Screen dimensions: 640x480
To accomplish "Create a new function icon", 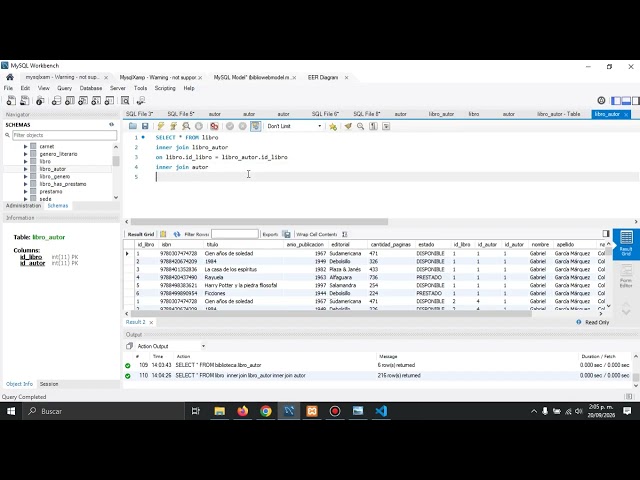I will tap(109, 100).
